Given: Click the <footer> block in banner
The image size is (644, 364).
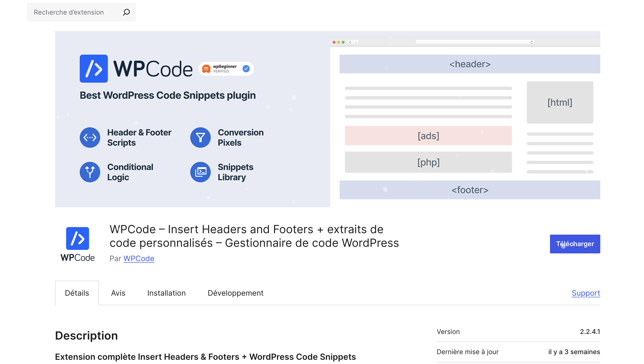Looking at the screenshot, I should (470, 190).
